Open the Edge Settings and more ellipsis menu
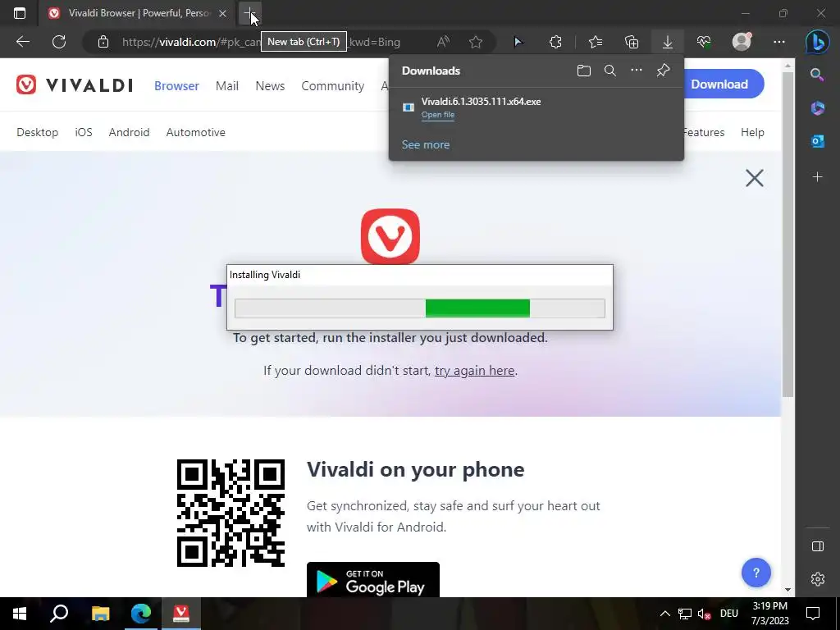The width and height of the screenshot is (840, 630). tap(779, 42)
